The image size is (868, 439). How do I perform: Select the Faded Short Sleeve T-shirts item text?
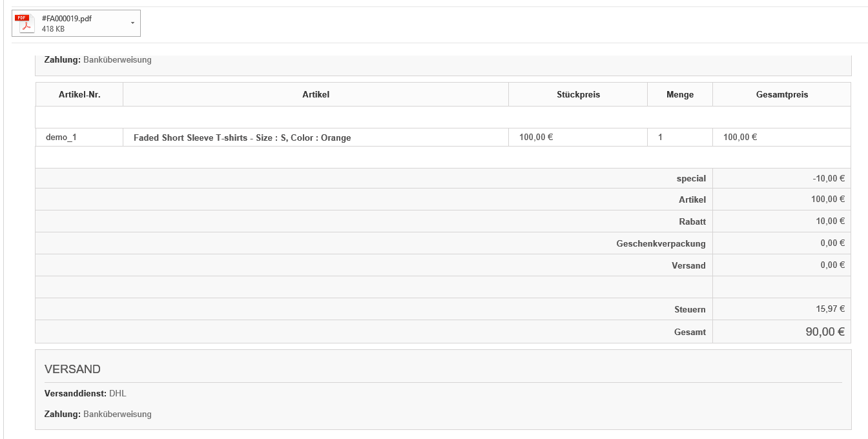pyautogui.click(x=242, y=138)
